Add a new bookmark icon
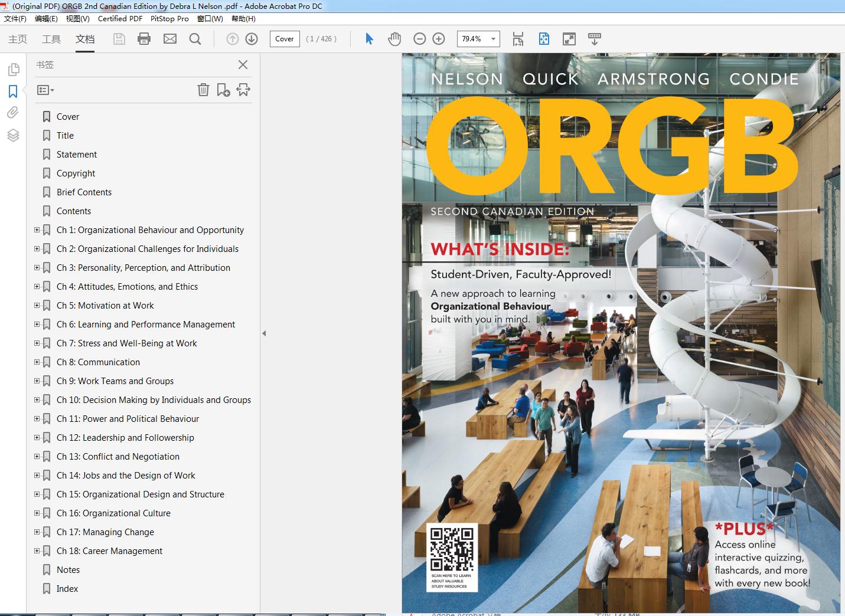 tap(223, 90)
